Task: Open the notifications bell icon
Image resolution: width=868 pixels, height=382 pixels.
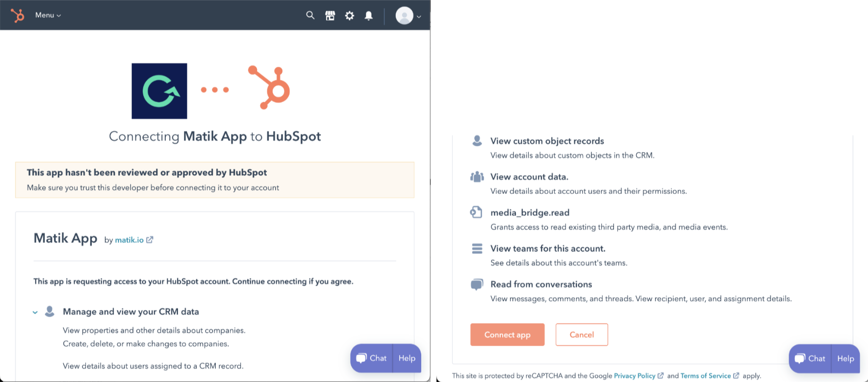Action: (x=369, y=16)
